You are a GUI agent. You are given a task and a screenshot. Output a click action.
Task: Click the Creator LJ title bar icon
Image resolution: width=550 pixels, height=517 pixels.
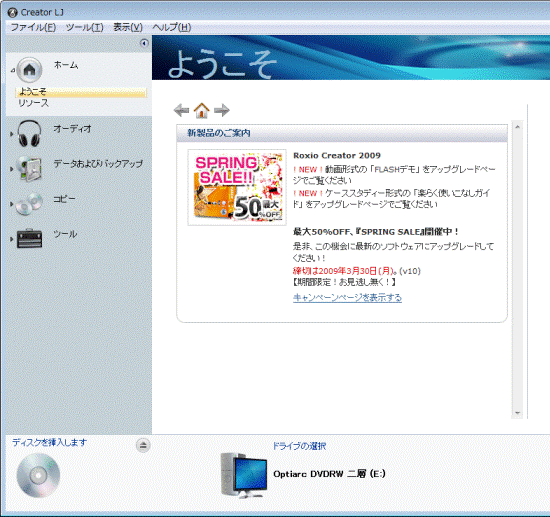pyautogui.click(x=12, y=13)
